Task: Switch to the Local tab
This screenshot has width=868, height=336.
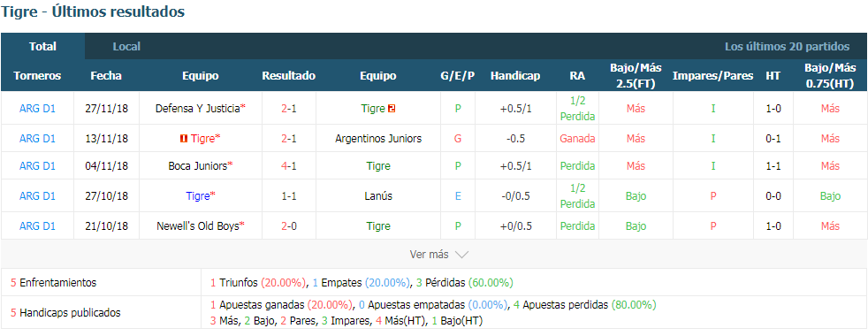Action: pyautogui.click(x=126, y=47)
